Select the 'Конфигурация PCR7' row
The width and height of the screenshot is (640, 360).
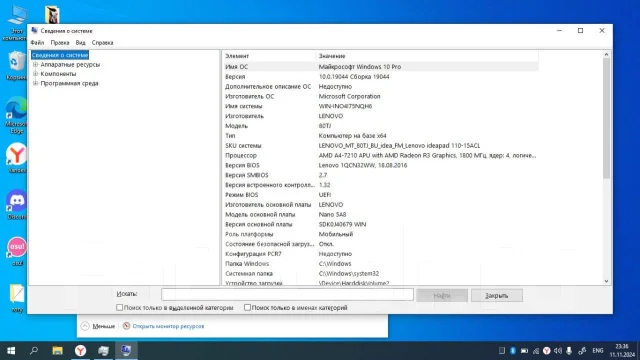[x=380, y=254]
